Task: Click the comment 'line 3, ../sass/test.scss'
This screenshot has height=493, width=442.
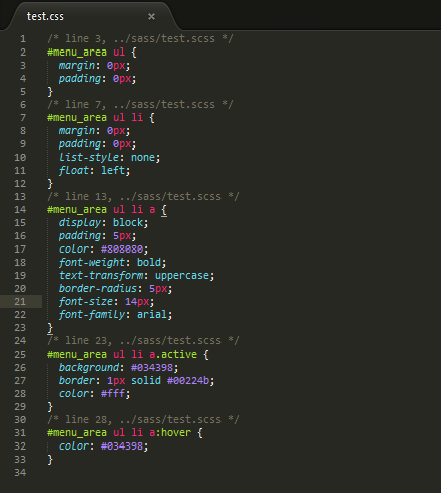Action: pyautogui.click(x=140, y=39)
